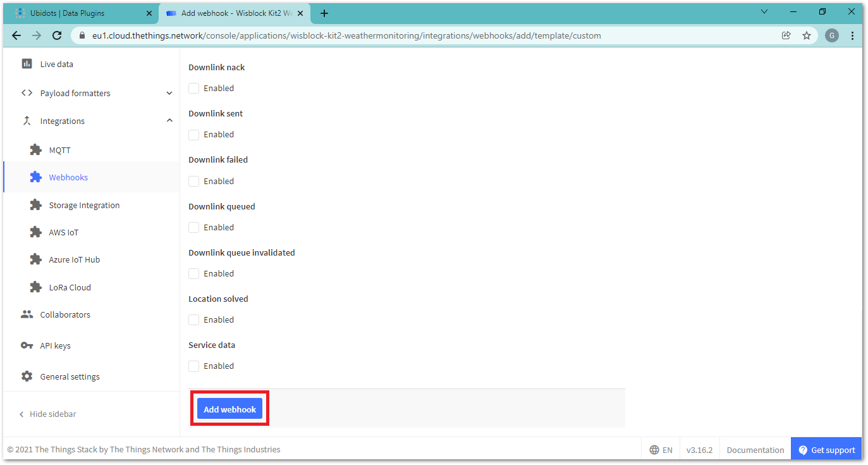Enable the Downlink failed checkbox

click(x=194, y=182)
